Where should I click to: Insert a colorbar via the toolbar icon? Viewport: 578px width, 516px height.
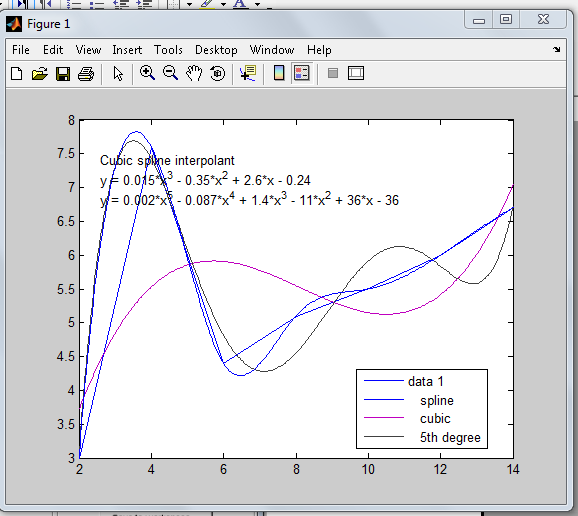(279, 73)
